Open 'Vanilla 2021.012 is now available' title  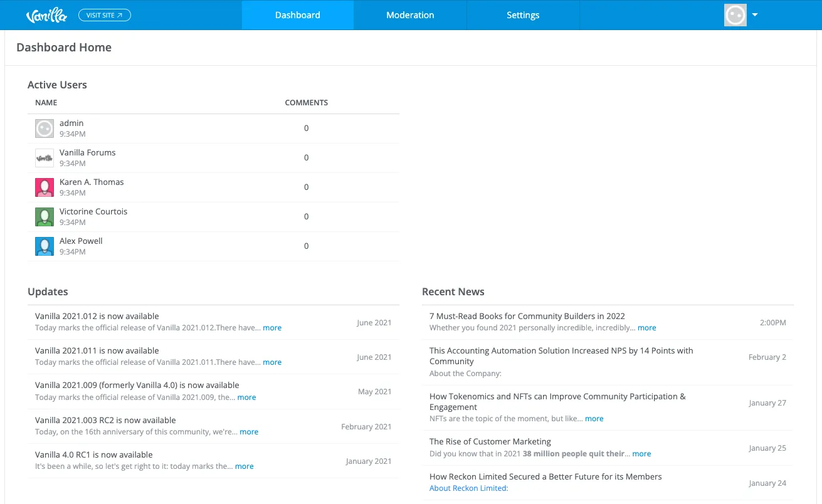[97, 317]
